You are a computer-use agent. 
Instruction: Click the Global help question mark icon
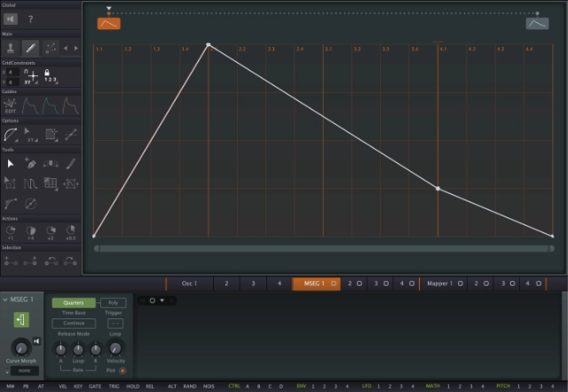coord(31,19)
